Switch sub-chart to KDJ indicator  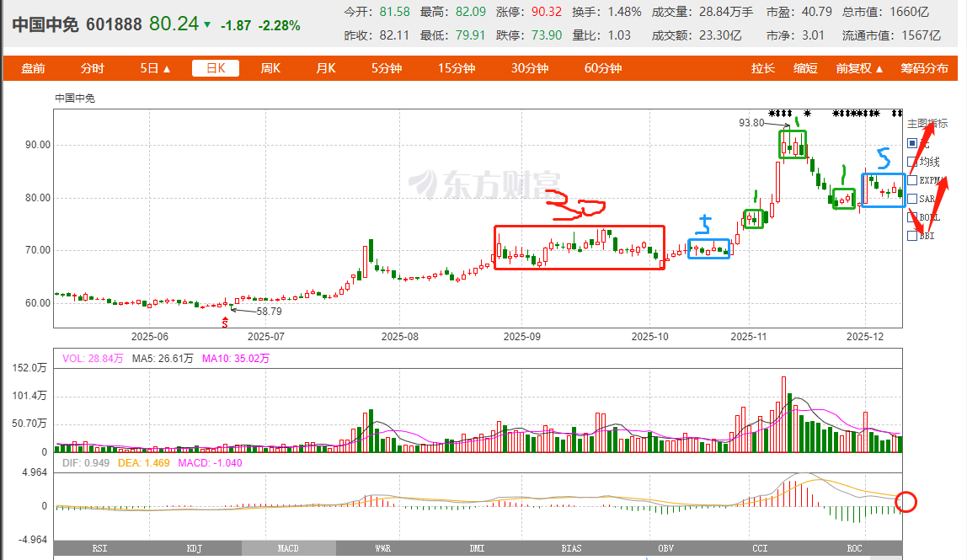[x=195, y=548]
